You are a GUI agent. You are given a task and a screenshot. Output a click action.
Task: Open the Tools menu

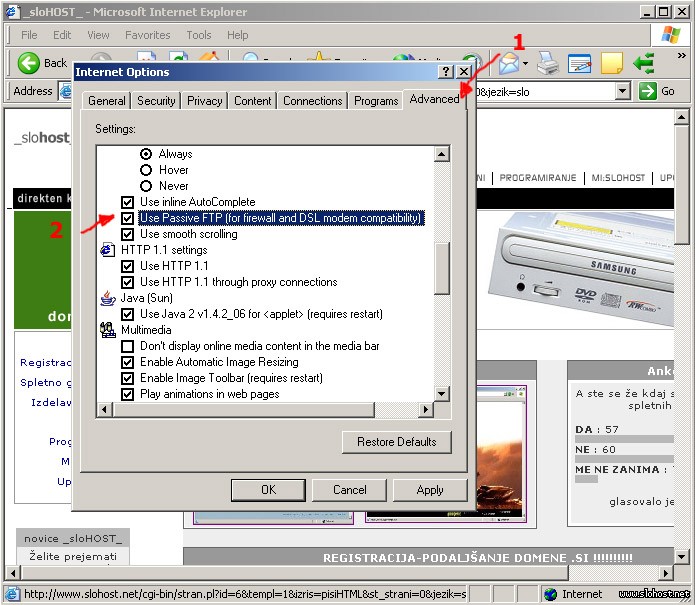pos(199,35)
